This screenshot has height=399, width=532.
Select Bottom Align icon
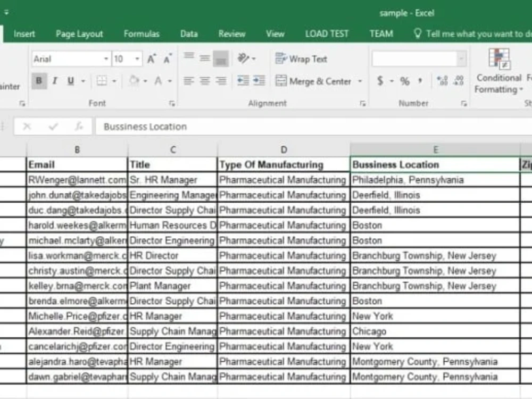[221, 59]
